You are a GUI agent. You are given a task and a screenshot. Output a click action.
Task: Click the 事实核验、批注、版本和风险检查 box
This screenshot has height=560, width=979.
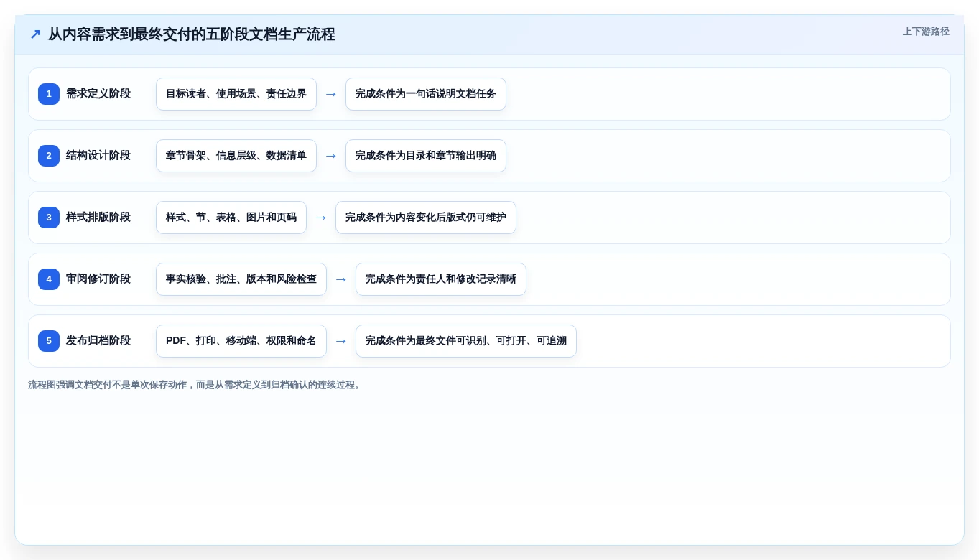241,279
